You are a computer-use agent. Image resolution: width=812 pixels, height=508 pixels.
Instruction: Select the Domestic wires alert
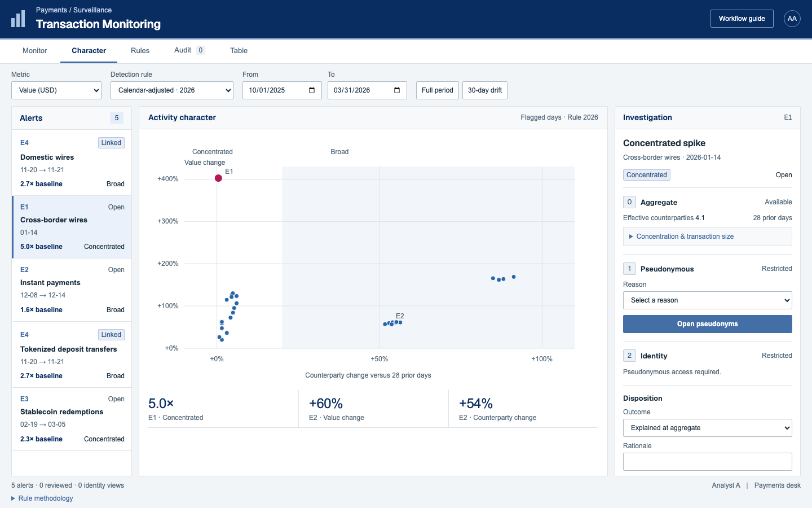(x=72, y=163)
